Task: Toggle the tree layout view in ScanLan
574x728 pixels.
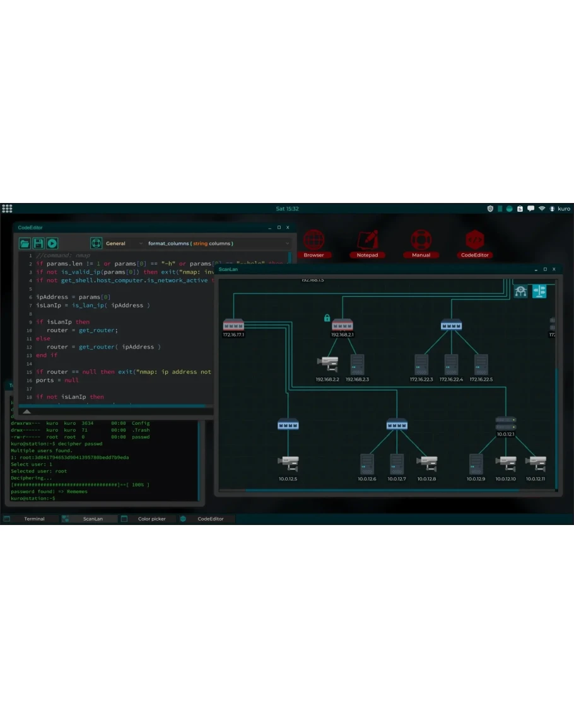Action: pos(539,291)
